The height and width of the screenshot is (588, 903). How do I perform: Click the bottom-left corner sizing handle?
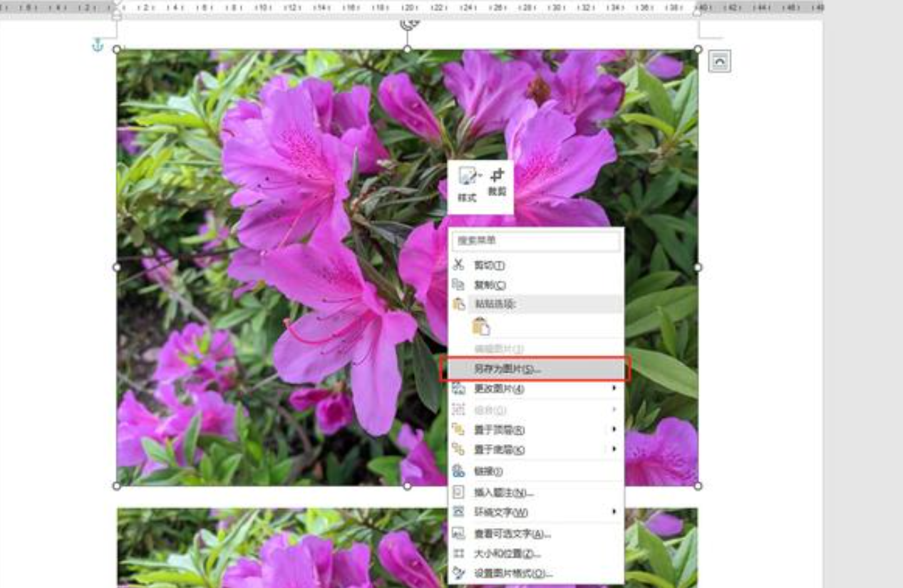(x=117, y=486)
